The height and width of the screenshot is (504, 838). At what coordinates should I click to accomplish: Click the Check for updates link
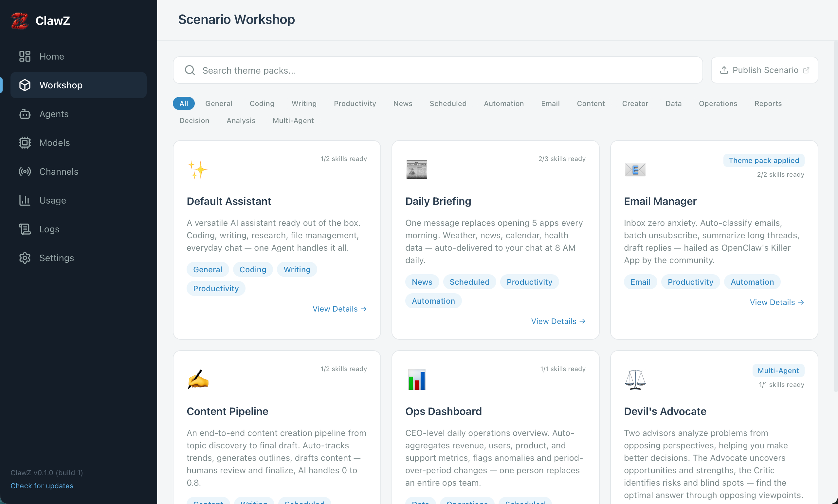tap(42, 485)
